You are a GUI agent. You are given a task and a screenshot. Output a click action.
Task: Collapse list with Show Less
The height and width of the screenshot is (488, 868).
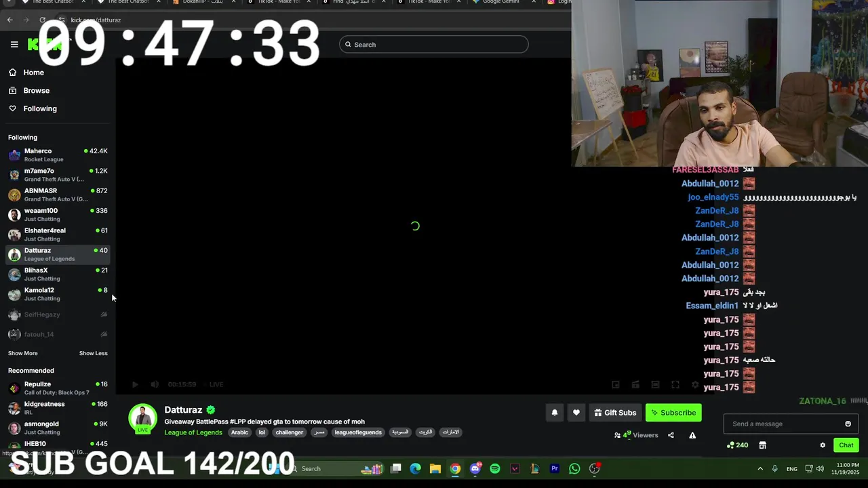tap(93, 353)
